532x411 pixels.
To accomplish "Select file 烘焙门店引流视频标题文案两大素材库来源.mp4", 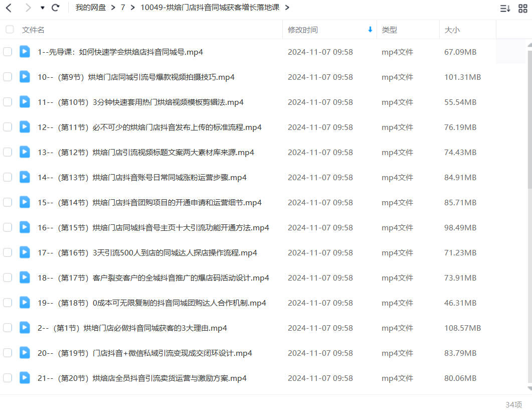I will point(146,153).
